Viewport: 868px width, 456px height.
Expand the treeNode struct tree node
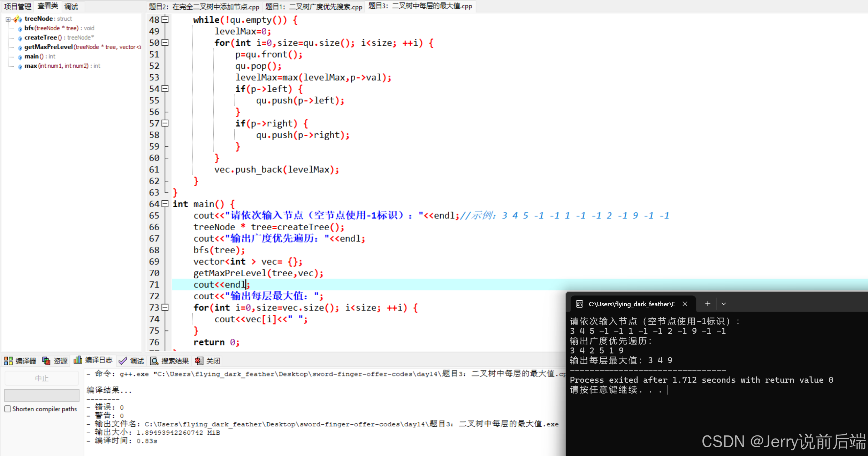click(8, 19)
